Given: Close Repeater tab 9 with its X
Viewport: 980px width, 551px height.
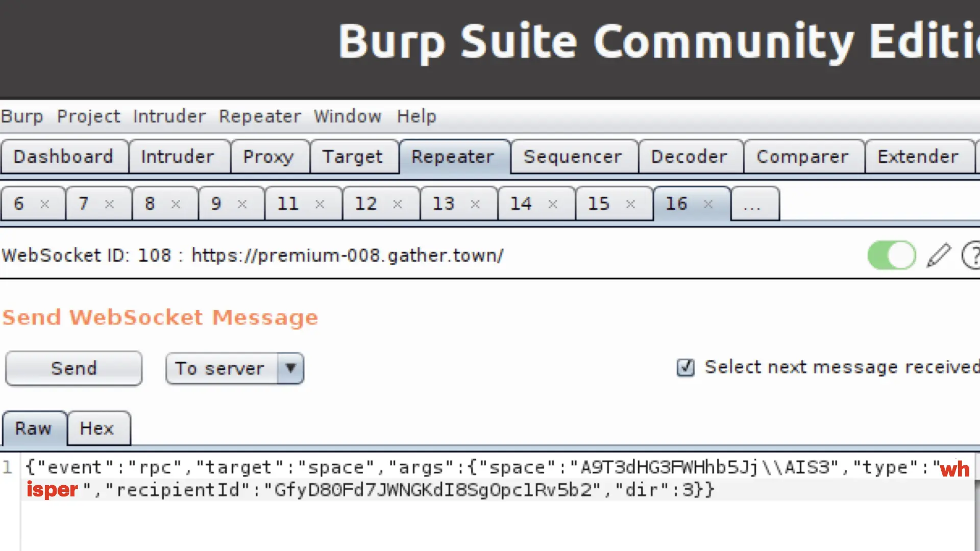Looking at the screenshot, I should point(242,204).
